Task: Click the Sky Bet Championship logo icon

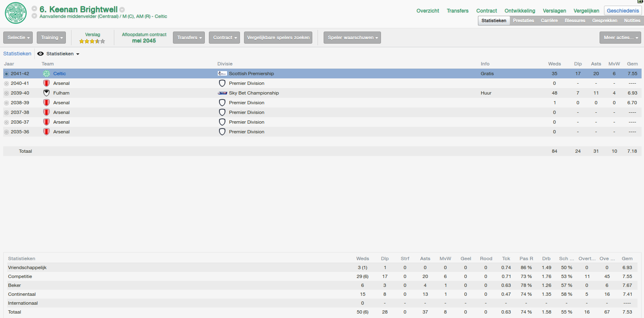Action: coord(222,93)
